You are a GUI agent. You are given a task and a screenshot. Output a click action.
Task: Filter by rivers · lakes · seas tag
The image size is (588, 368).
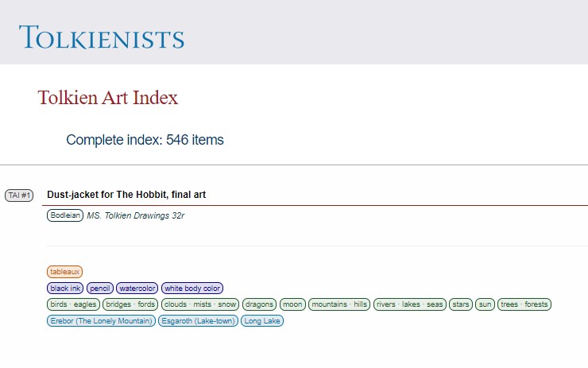(410, 304)
